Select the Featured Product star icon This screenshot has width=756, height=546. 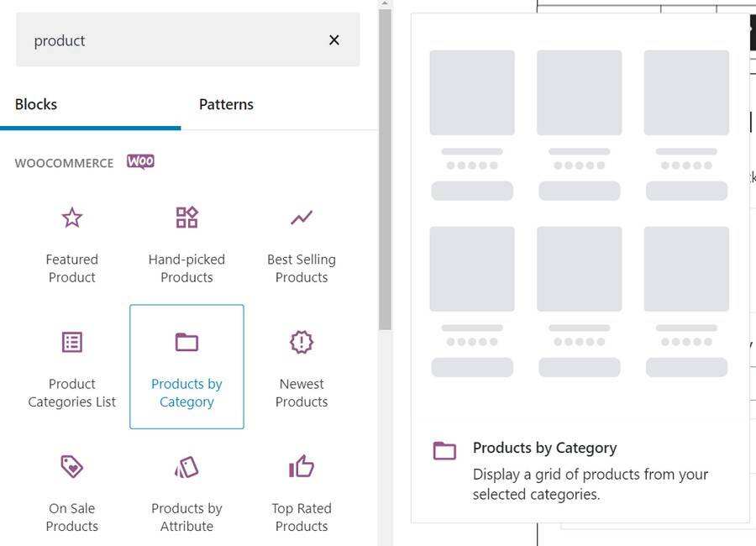[72, 218]
